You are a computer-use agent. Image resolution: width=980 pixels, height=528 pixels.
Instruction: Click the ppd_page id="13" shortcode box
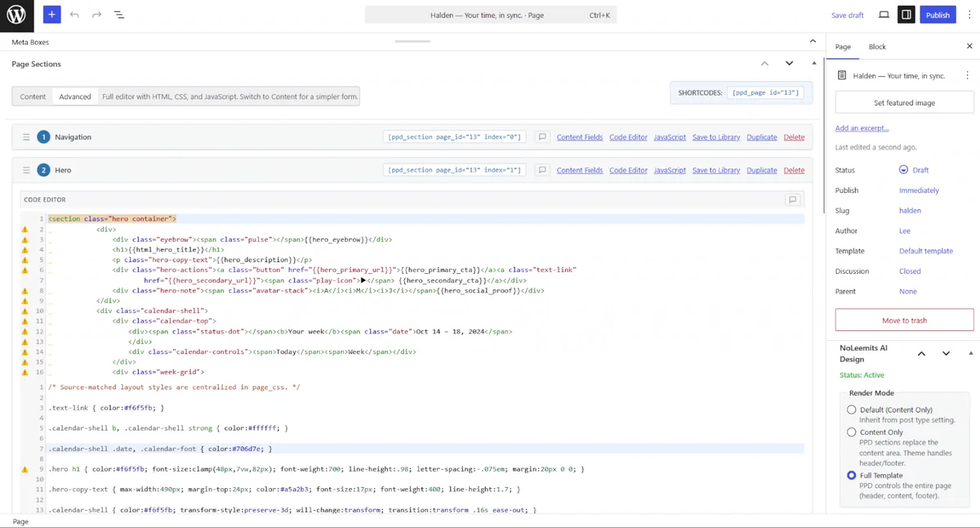coord(765,93)
